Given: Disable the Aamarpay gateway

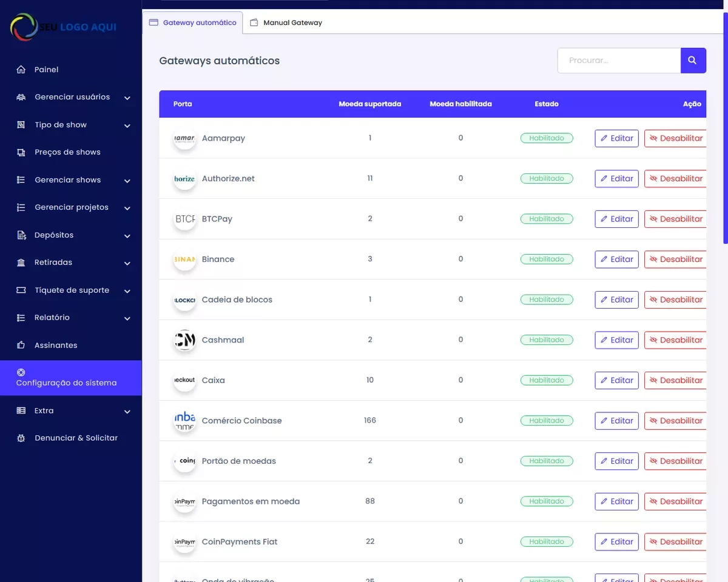Looking at the screenshot, I should click(676, 138).
